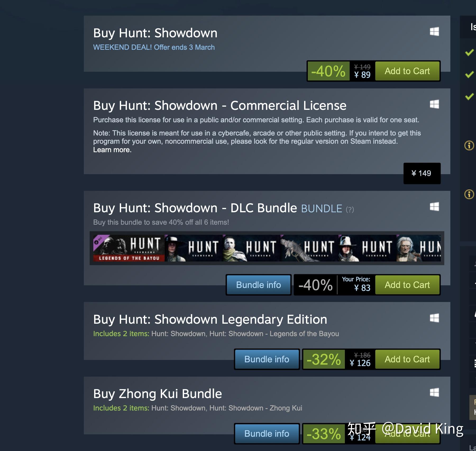
Task: Add the DLC Bundle at ¥ 83 to cart
Action: 407,285
